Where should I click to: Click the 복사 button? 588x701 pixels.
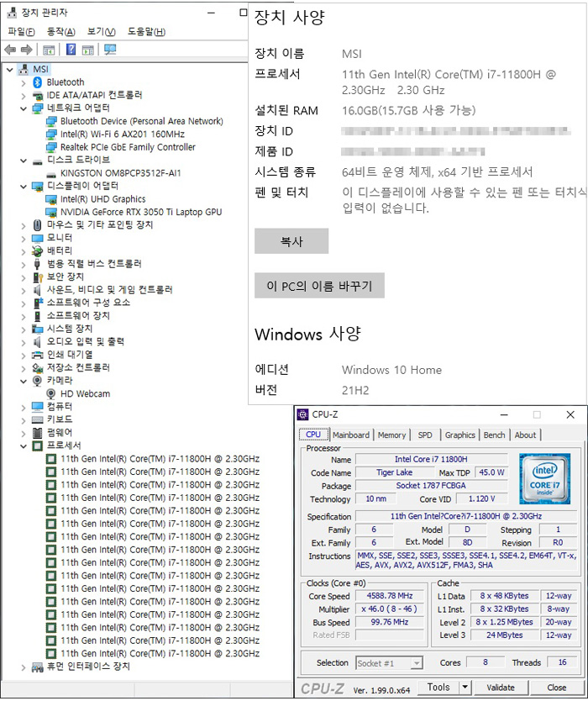[x=291, y=241]
